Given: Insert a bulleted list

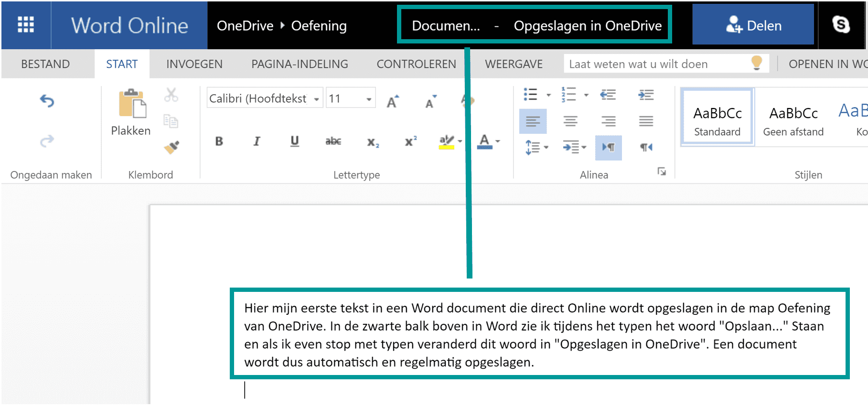Looking at the screenshot, I should point(530,95).
